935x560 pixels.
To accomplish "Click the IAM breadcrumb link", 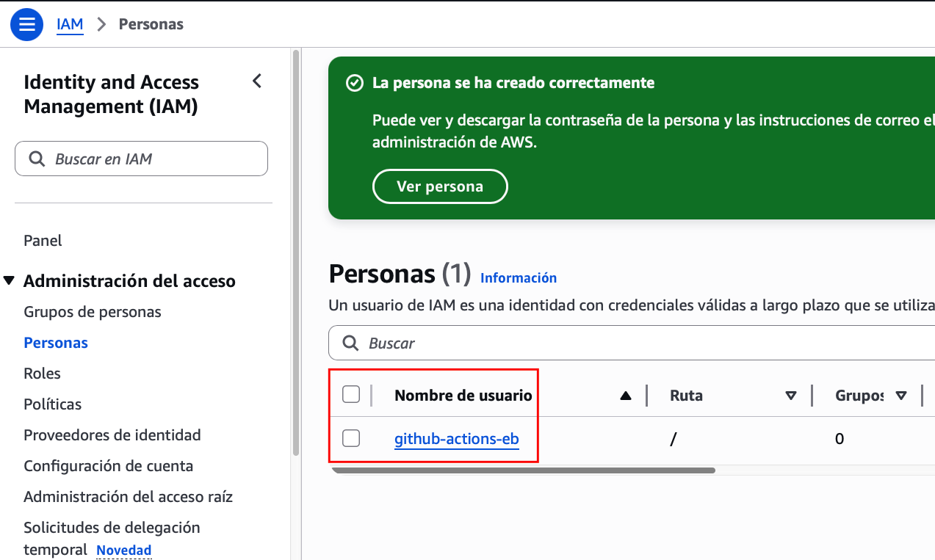I will click(70, 24).
